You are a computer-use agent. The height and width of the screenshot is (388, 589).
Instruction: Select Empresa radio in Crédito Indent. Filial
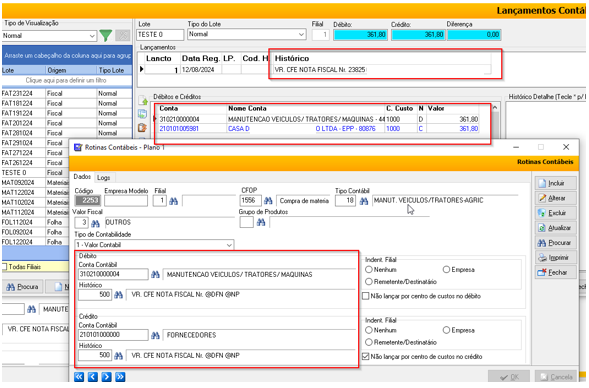pos(446,330)
